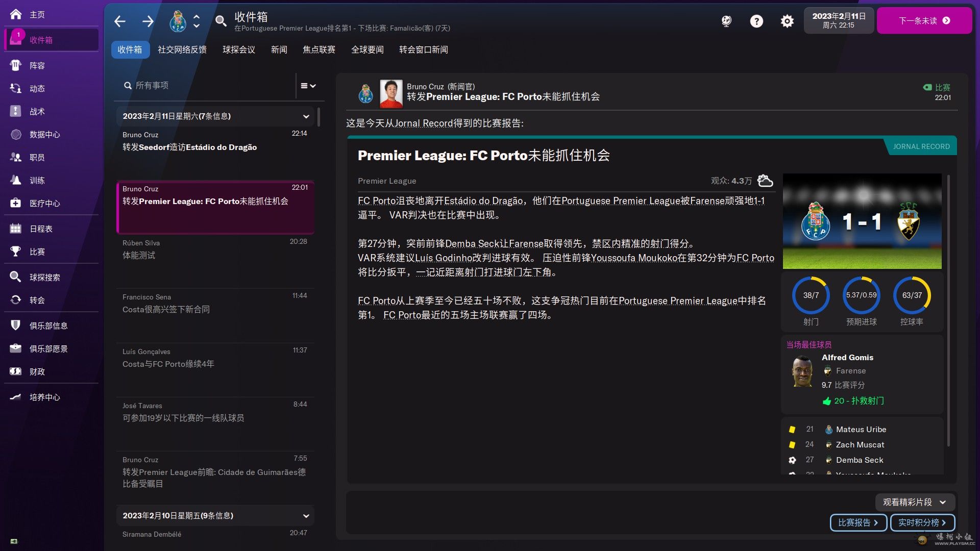Open the 训练 training cone icon
This screenshot has height=551, width=980.
[x=16, y=180]
